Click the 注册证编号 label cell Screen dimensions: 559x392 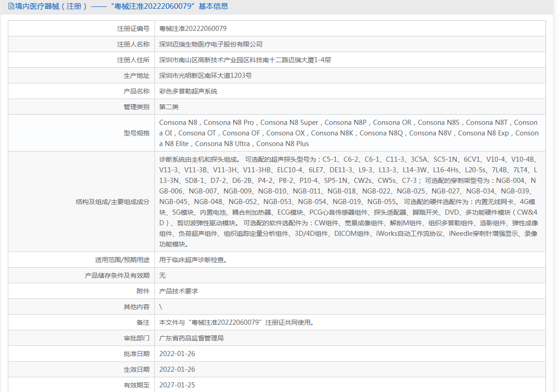point(81,29)
